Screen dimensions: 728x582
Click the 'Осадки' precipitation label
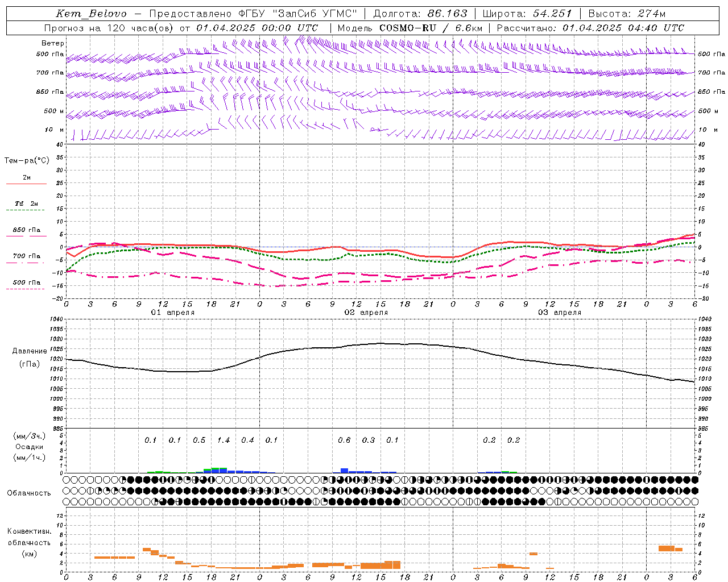(x=30, y=447)
